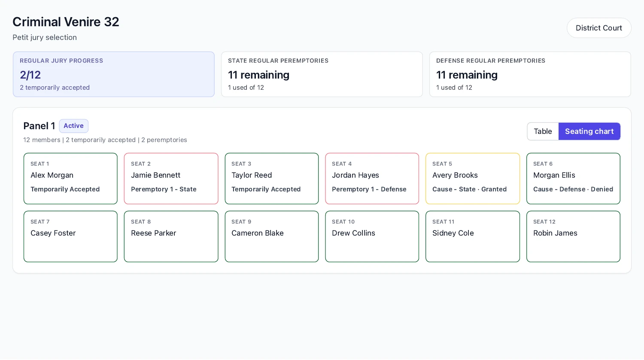
Task: Open Seat 3 Taylor Reed card
Action: [272, 178]
